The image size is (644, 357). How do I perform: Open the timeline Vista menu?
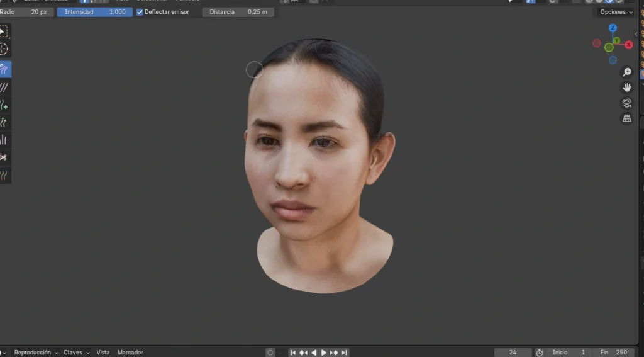[103, 353]
